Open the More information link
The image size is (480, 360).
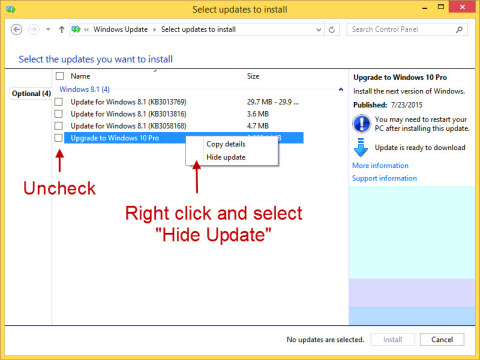pyautogui.click(x=380, y=165)
